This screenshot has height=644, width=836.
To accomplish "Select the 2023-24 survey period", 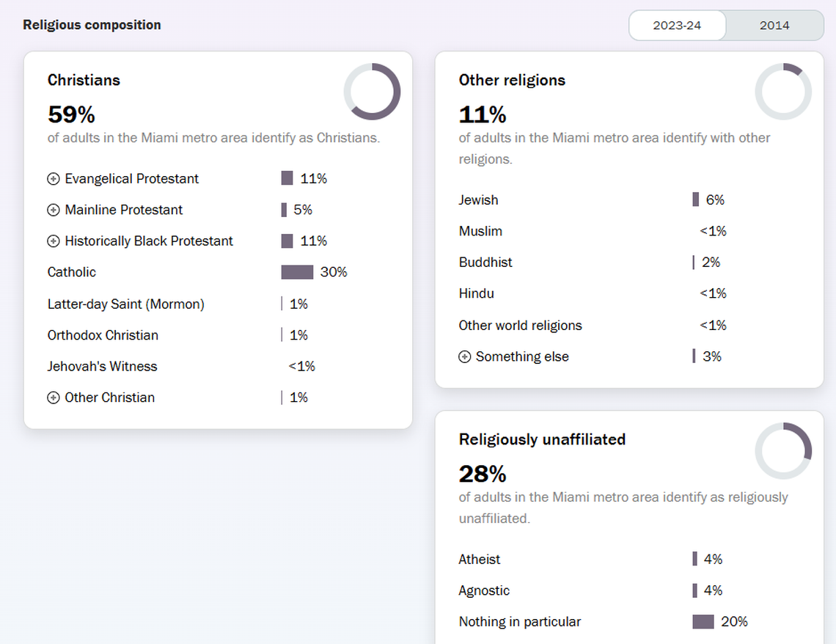I will (x=677, y=26).
